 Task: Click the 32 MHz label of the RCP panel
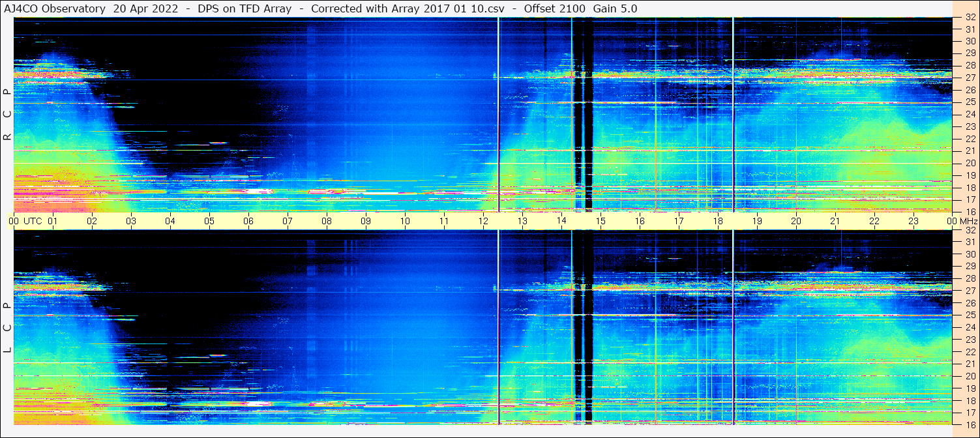point(970,18)
